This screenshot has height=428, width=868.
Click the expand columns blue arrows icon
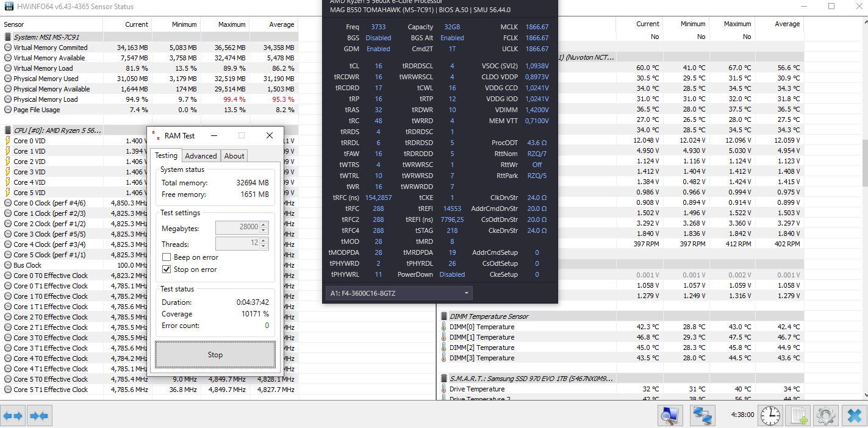[x=13, y=416]
